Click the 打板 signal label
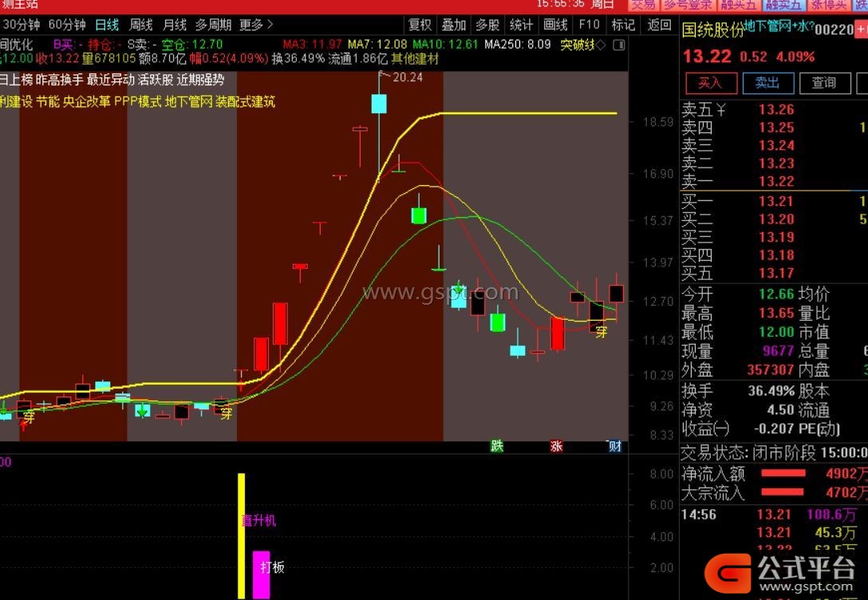Image resolution: width=868 pixels, height=600 pixels. pyautogui.click(x=272, y=567)
